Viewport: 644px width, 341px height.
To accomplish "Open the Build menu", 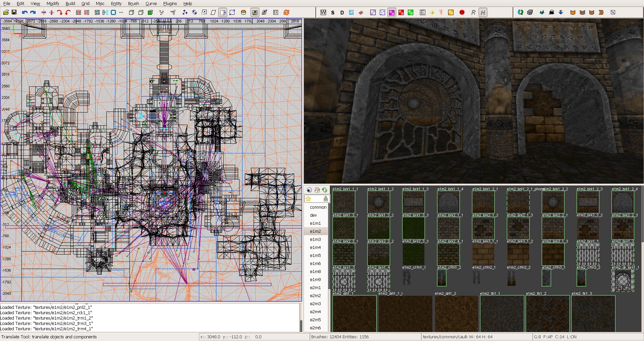I will (70, 3).
